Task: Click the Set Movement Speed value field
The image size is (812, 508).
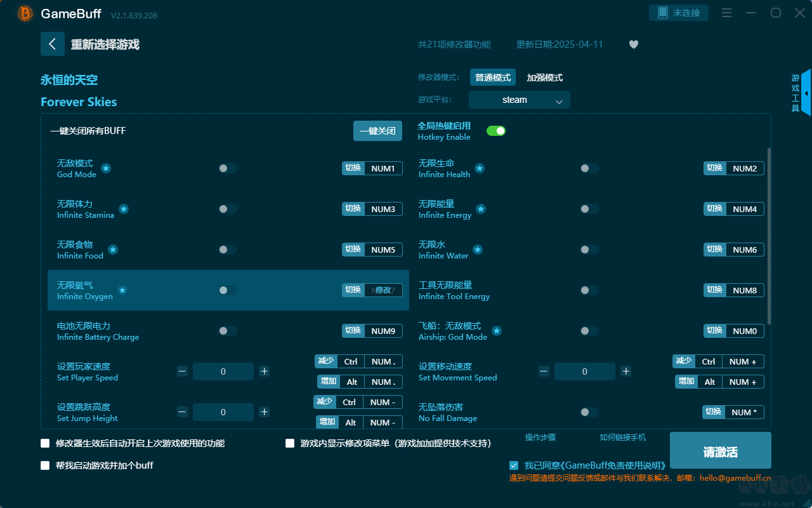Action: [x=584, y=371]
